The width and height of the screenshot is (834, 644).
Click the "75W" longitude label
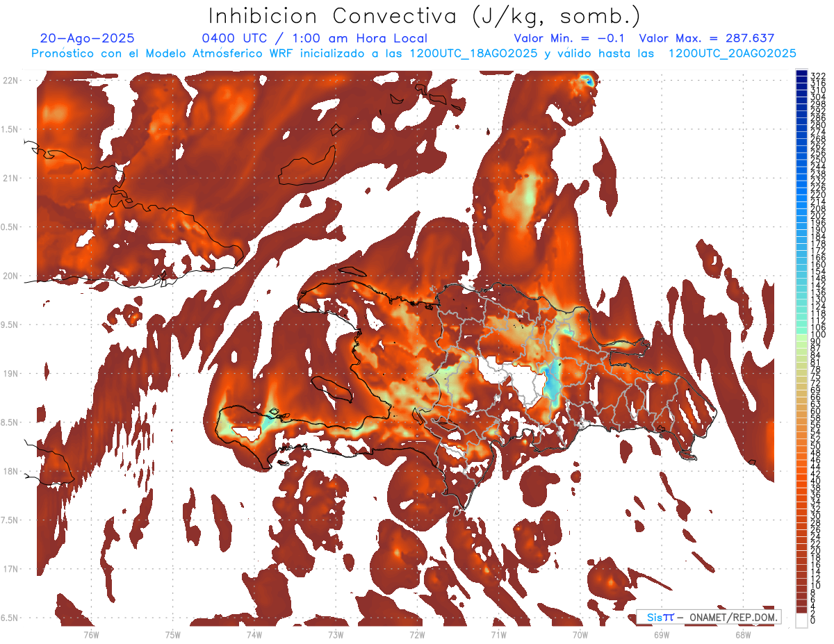click(x=172, y=634)
